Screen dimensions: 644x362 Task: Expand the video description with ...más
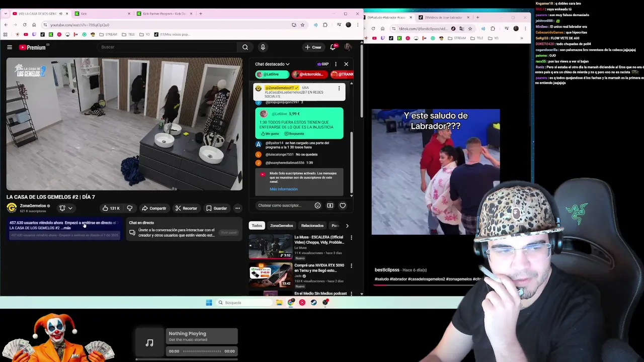point(66,228)
